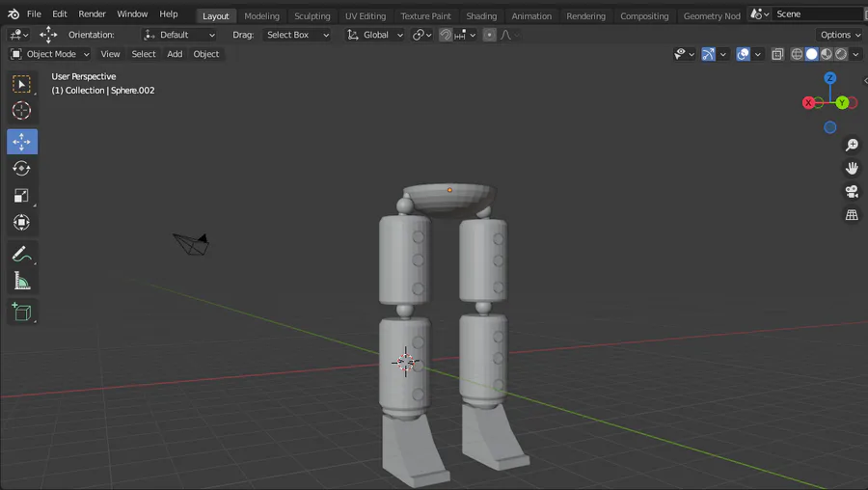This screenshot has height=490, width=868.
Task: Toggle viewport overlays
Action: (x=743, y=54)
